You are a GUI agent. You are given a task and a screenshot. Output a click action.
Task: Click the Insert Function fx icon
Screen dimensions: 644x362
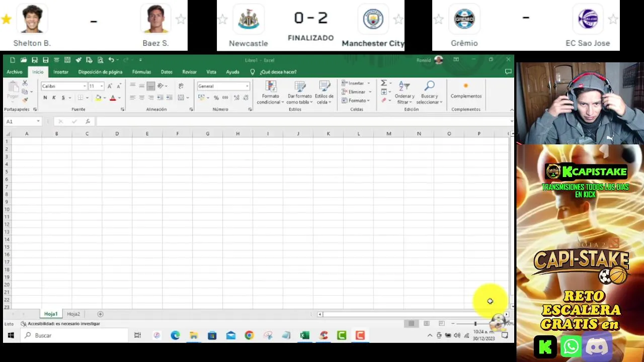tap(88, 121)
